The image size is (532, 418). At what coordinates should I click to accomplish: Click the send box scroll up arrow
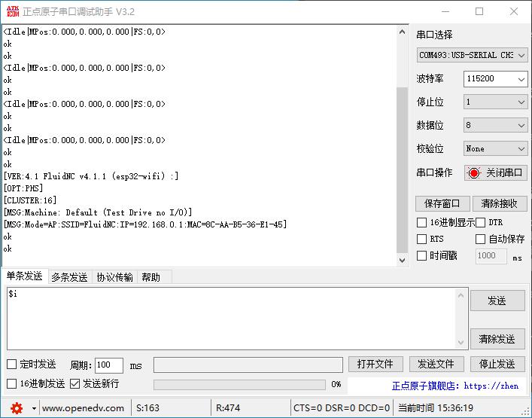(x=461, y=295)
